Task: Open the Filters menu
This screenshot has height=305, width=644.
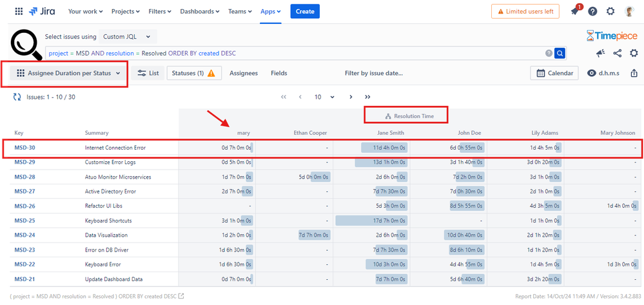Action: coord(160,12)
